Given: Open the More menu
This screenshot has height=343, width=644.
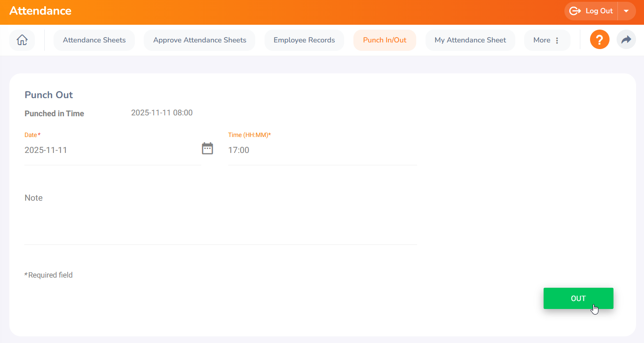Looking at the screenshot, I should pyautogui.click(x=547, y=40).
